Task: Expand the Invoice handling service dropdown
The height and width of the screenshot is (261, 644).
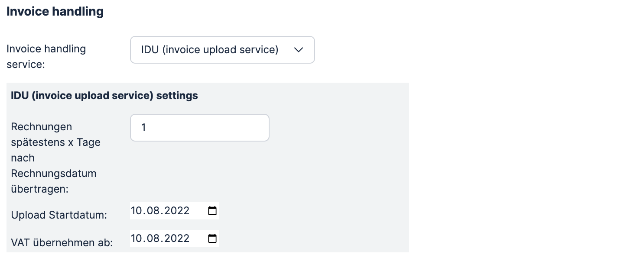Action: 222,50
